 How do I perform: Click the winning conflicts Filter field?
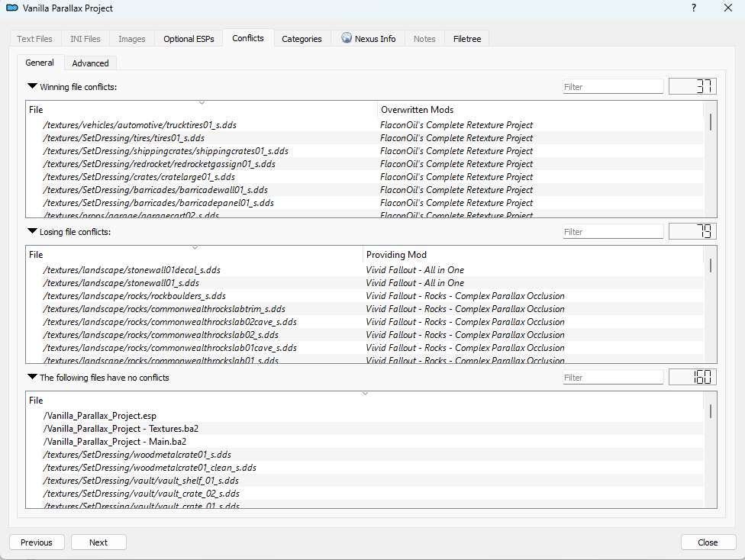pyautogui.click(x=613, y=86)
